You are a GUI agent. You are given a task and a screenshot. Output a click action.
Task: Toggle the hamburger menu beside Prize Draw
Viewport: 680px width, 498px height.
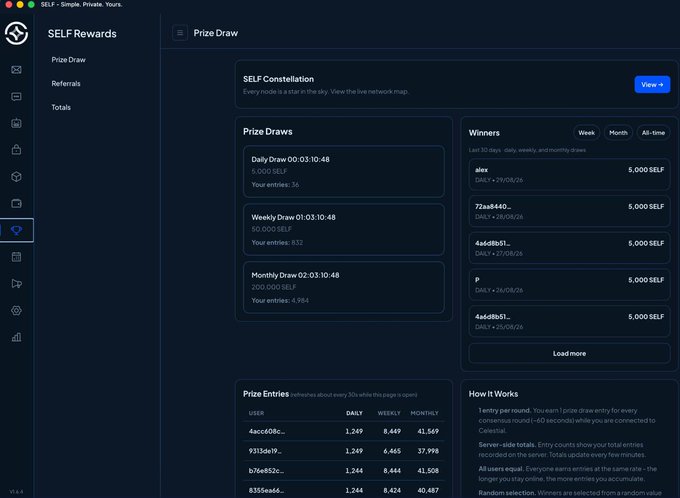pos(180,33)
